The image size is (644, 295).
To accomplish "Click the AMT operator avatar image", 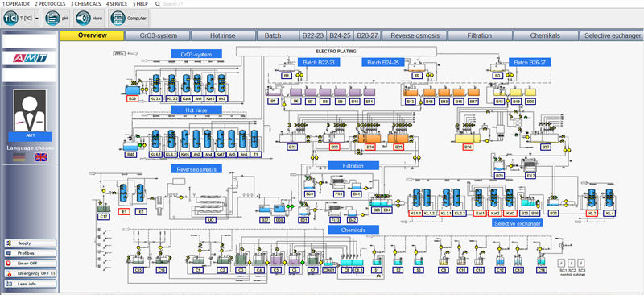I will point(30,110).
